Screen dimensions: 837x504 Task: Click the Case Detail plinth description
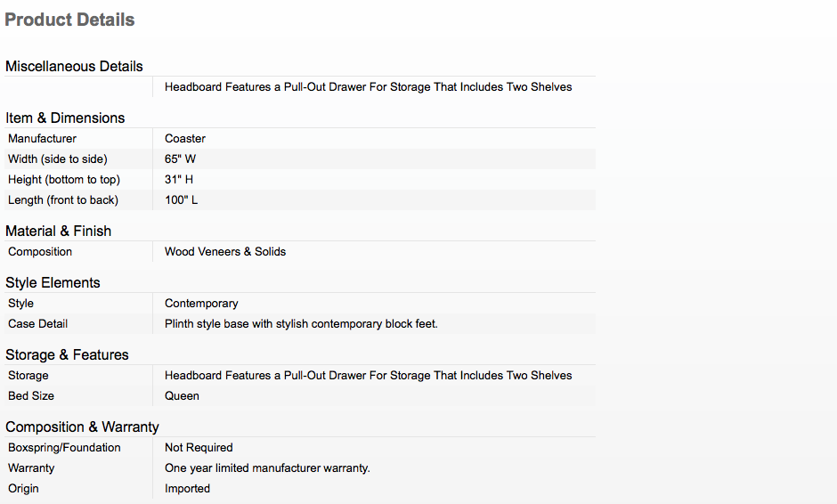[x=301, y=324]
